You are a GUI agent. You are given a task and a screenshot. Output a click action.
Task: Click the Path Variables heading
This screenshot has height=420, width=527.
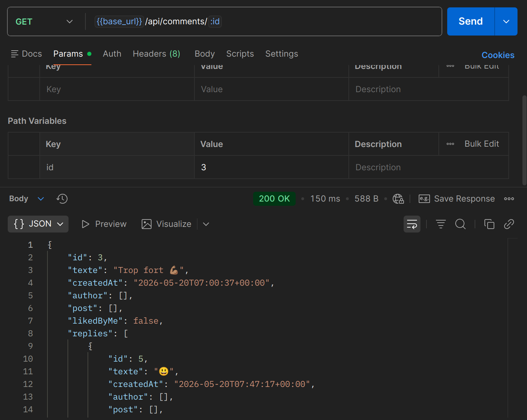pyautogui.click(x=37, y=121)
